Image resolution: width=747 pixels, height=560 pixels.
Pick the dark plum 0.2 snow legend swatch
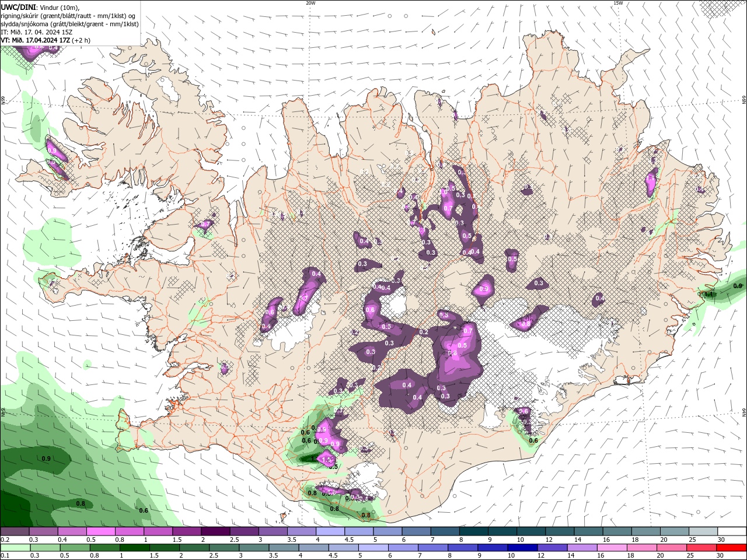(x=15, y=531)
